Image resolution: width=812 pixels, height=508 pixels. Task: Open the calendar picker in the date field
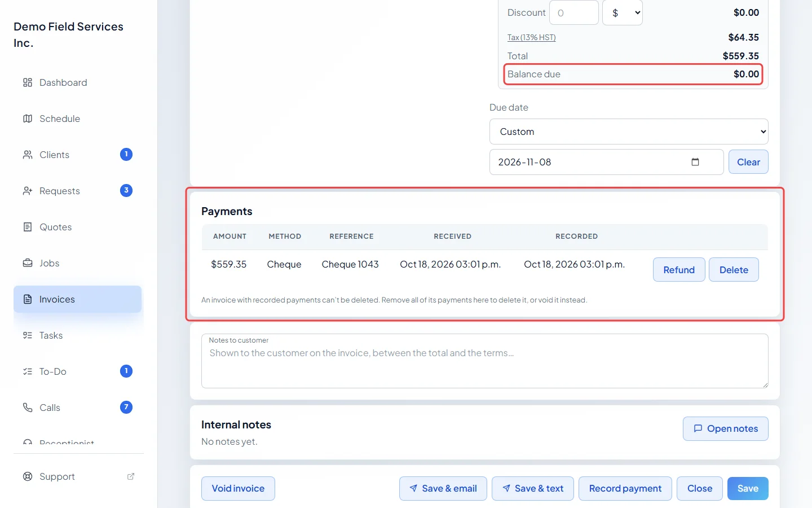(x=695, y=162)
